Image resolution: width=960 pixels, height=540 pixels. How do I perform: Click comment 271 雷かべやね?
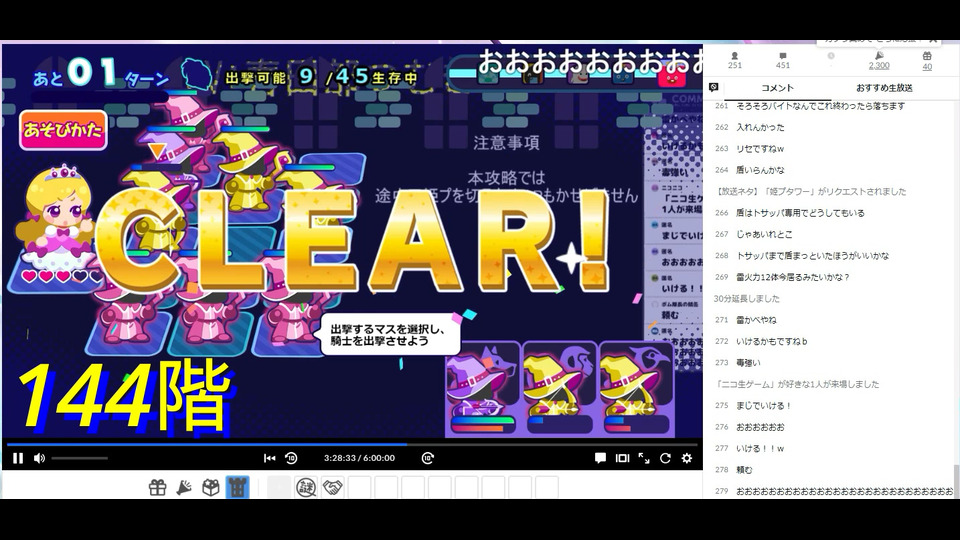[756, 320]
